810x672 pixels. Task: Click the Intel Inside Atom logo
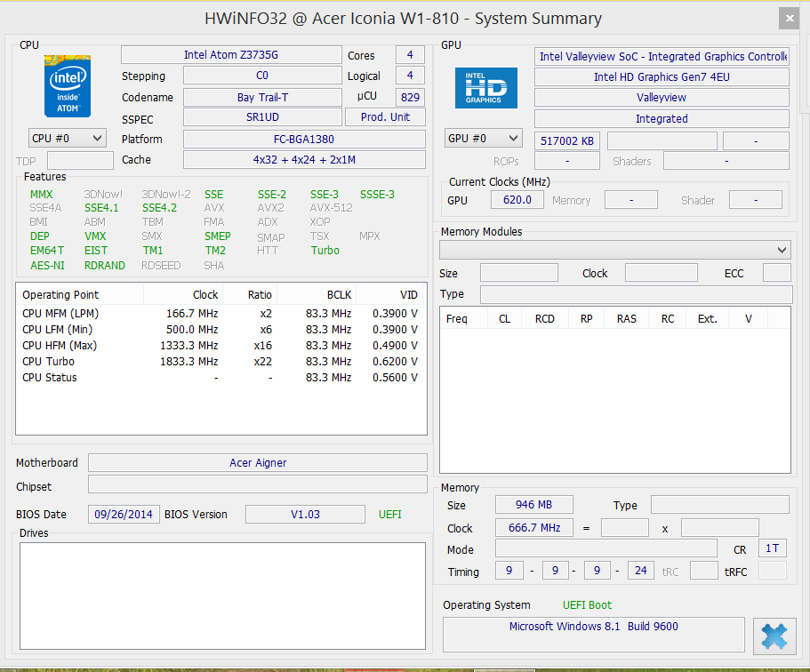tap(68, 85)
